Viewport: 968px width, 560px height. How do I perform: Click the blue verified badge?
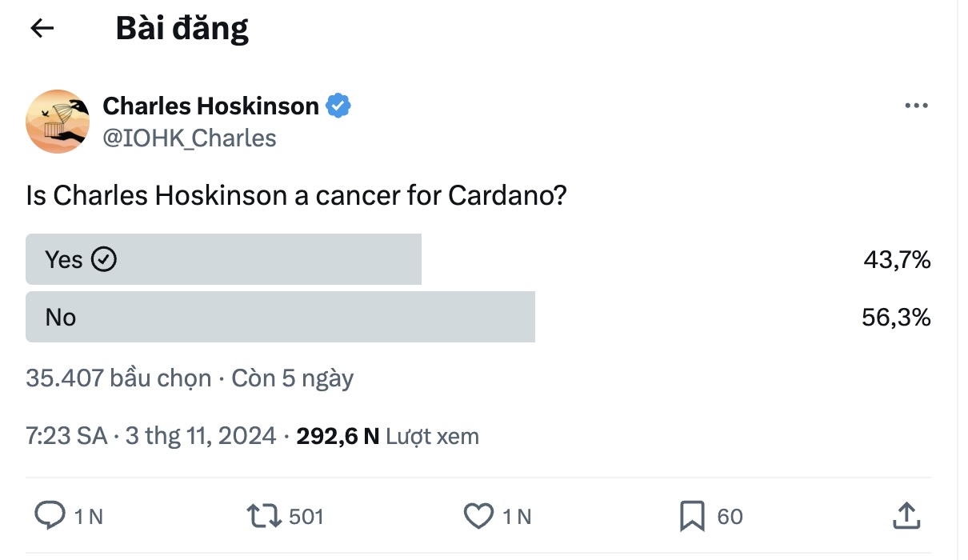pos(338,106)
